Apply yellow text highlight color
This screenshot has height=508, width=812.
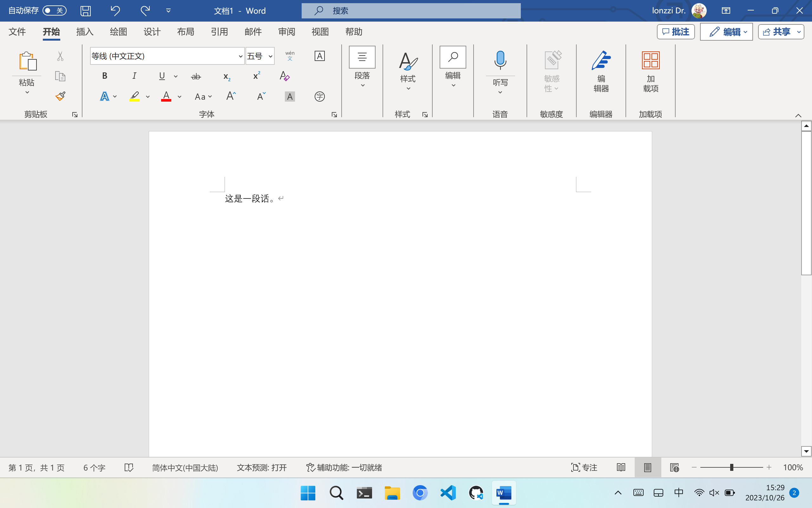point(134,97)
